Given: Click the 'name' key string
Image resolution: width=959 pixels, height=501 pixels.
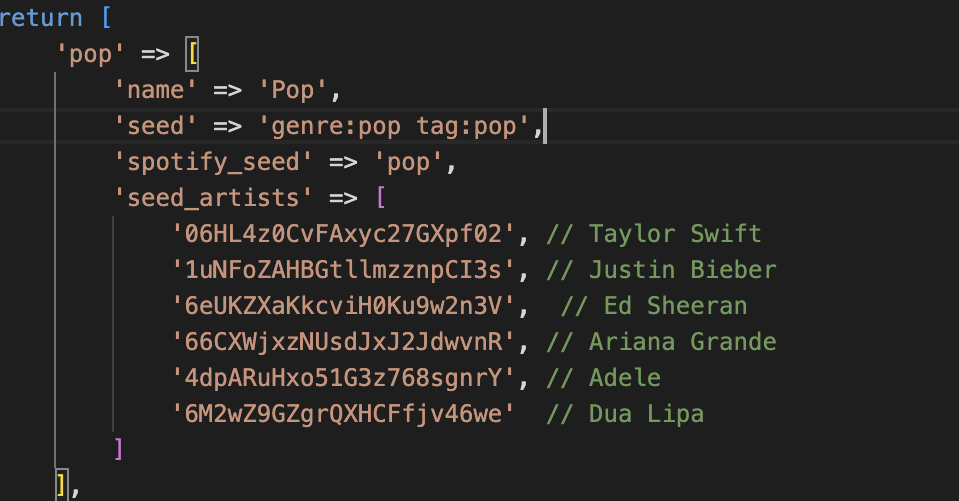Looking at the screenshot, I should pos(155,91).
